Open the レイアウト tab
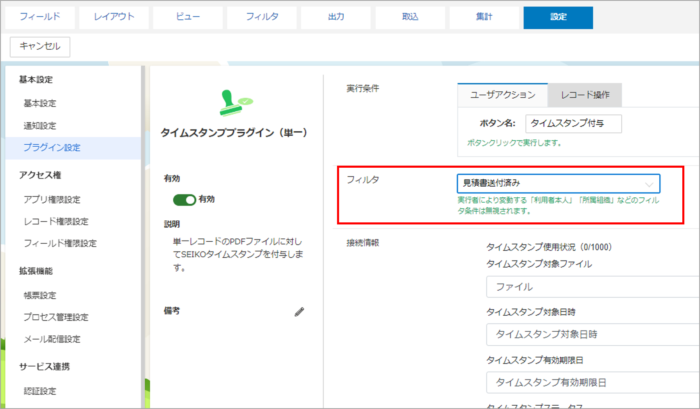The height and width of the screenshot is (409, 700). pyautogui.click(x=114, y=17)
